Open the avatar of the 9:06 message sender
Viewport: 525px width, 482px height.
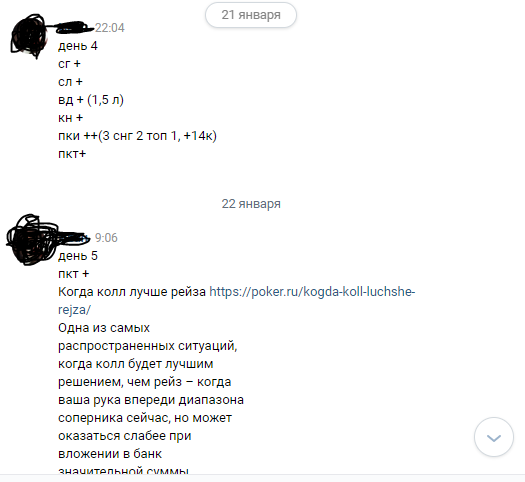31,240
